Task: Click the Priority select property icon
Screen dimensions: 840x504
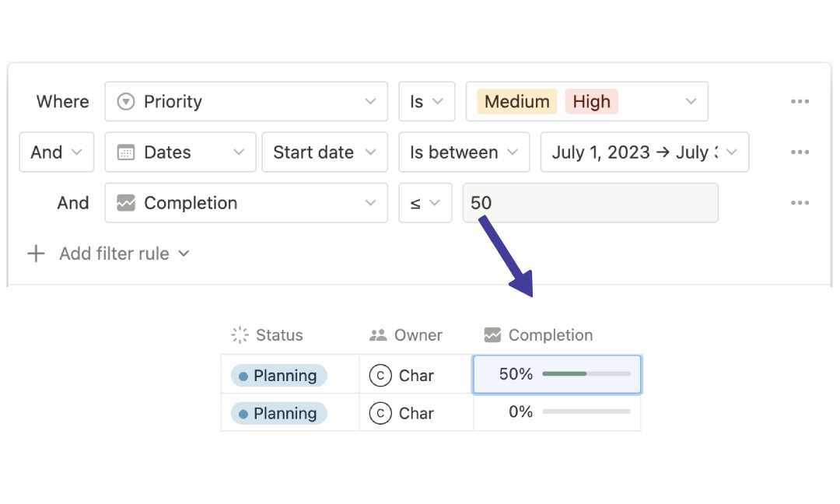Action: tap(128, 101)
